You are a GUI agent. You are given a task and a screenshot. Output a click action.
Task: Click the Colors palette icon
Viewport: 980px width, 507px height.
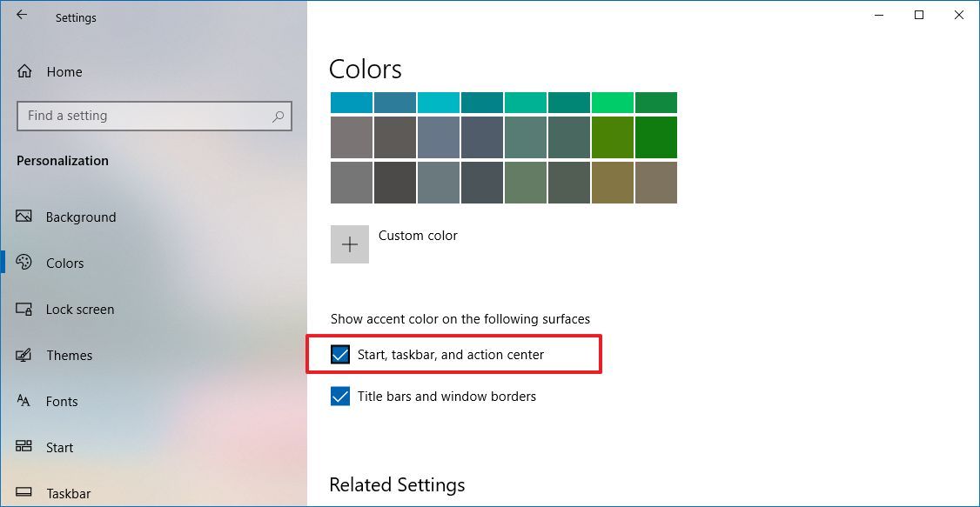click(x=23, y=263)
